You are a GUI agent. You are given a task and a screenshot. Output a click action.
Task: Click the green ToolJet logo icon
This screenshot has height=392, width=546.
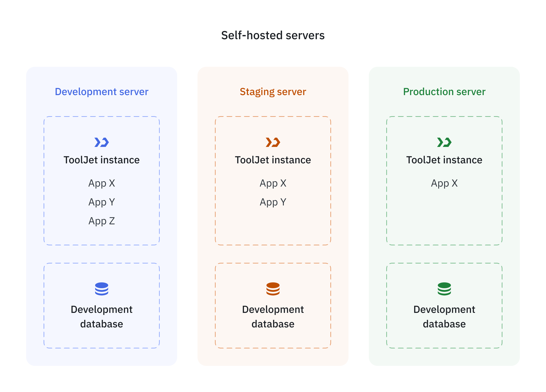pos(444,142)
